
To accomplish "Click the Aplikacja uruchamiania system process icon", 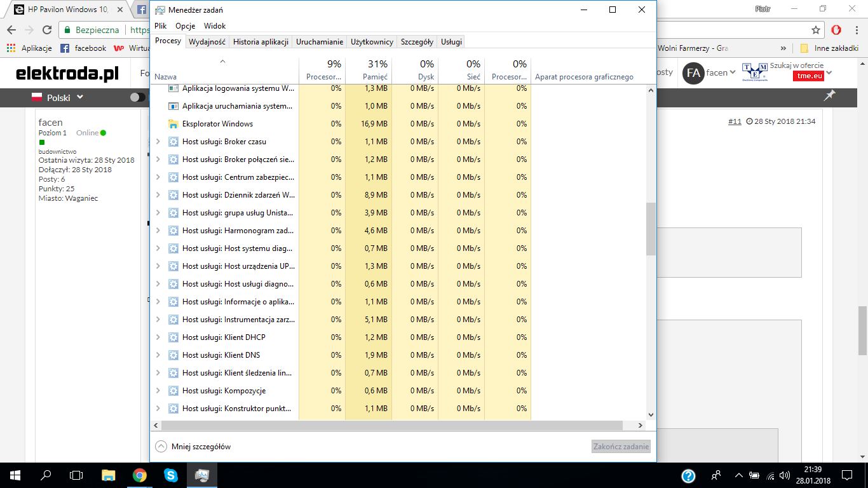I will [x=173, y=106].
